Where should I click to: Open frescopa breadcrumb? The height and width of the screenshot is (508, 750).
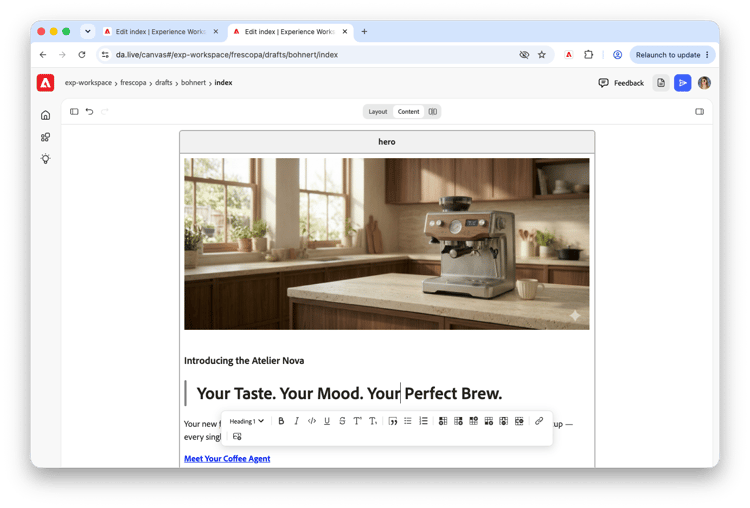tap(133, 83)
